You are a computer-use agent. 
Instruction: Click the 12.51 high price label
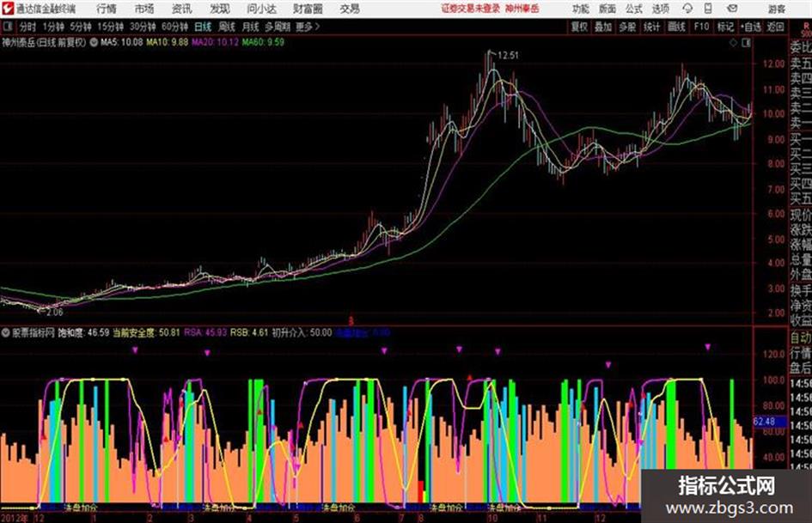tap(508, 56)
